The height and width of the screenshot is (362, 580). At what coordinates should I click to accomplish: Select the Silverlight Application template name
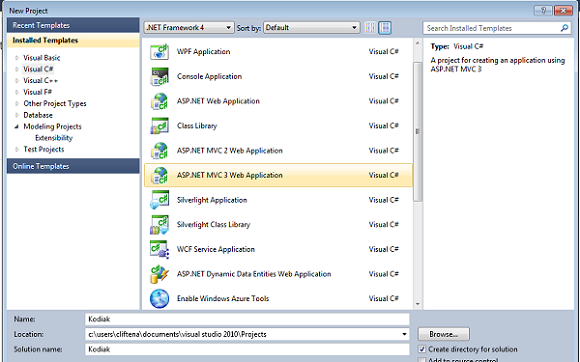pyautogui.click(x=212, y=200)
